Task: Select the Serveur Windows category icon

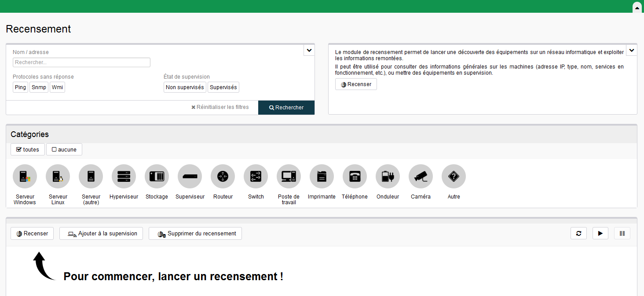Action: tap(25, 177)
